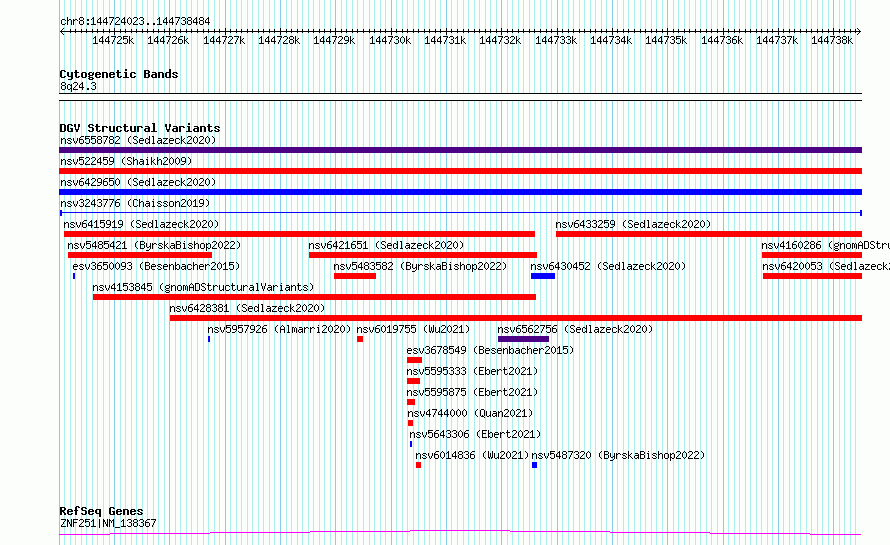This screenshot has height=545, width=890.
Task: Open nsv6421651 (Sedlazeck2020) label
Action: 386,245
